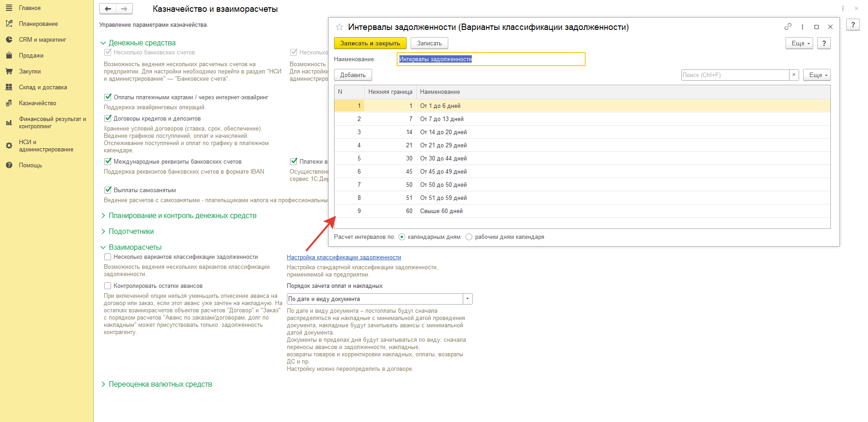Image resolution: width=868 pixels, height=422 pixels.
Task: Clear the search field with x icon
Action: tap(794, 75)
